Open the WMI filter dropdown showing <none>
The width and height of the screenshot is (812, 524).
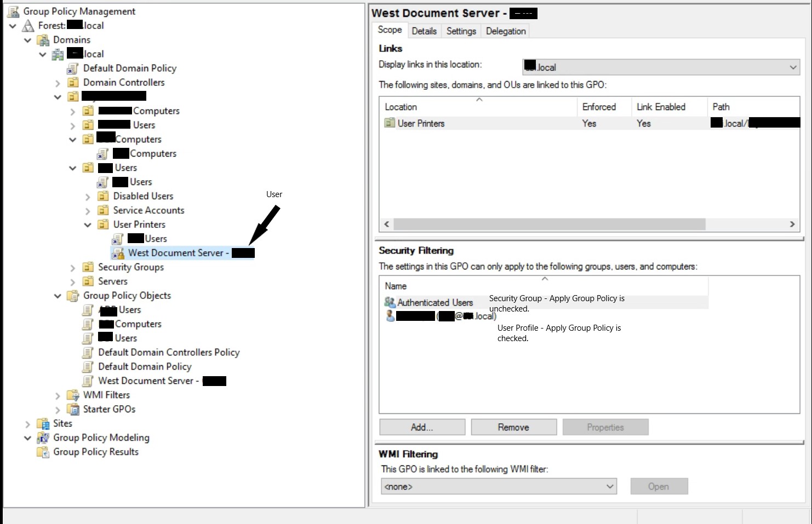[x=610, y=486]
